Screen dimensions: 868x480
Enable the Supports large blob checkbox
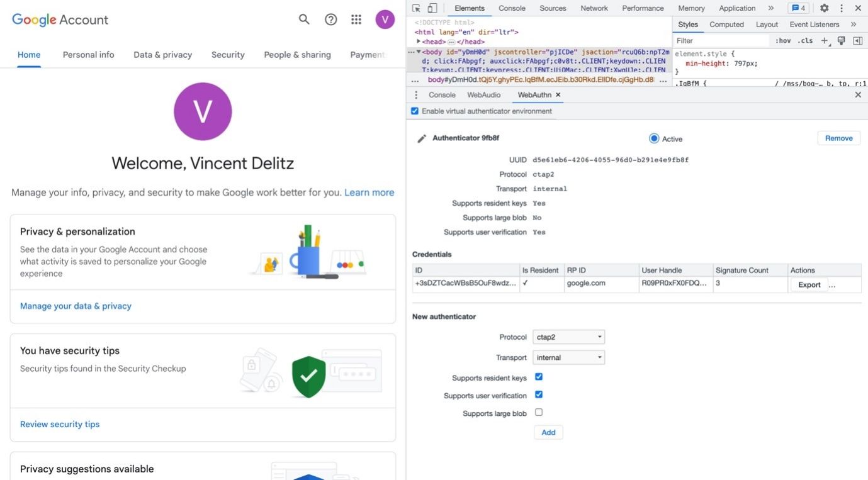539,412
